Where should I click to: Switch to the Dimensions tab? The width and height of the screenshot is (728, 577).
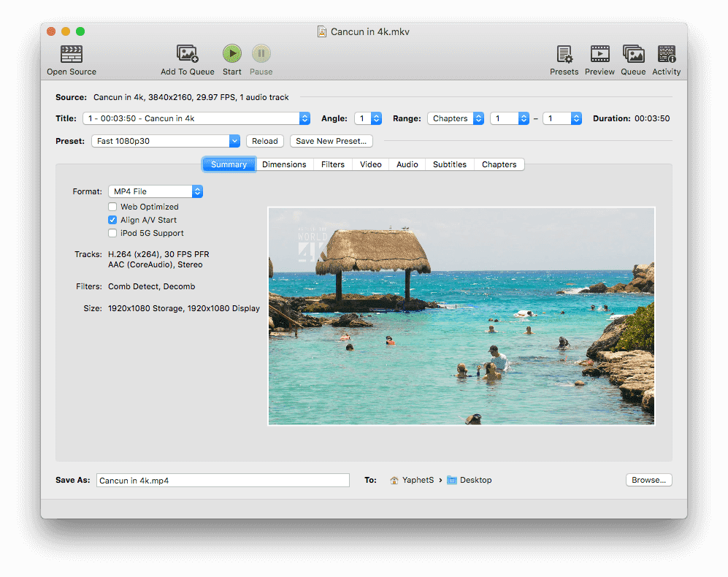[284, 164]
